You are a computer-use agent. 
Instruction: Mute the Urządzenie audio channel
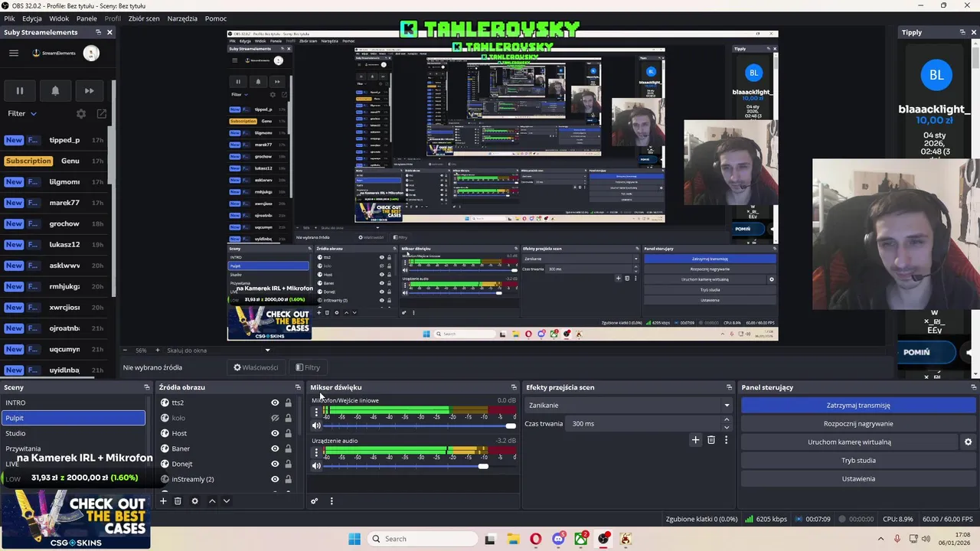coord(316,466)
